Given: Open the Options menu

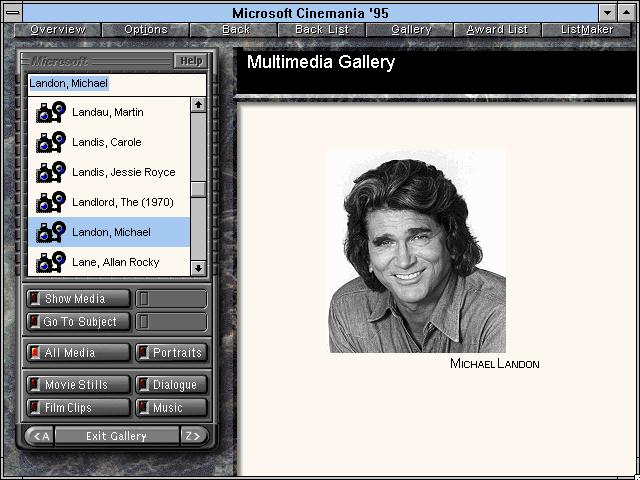Looking at the screenshot, I should [146, 30].
